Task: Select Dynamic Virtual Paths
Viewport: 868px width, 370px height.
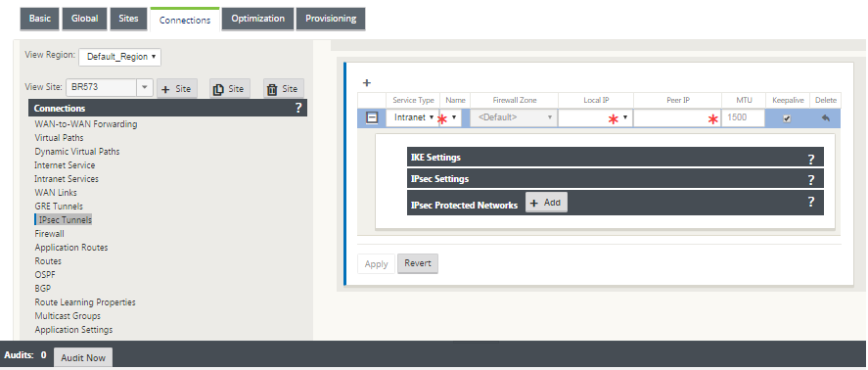Action: click(x=77, y=151)
